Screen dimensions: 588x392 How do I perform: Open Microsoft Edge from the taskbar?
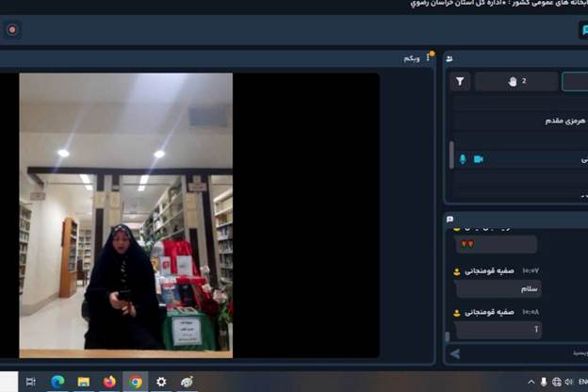(x=57, y=382)
